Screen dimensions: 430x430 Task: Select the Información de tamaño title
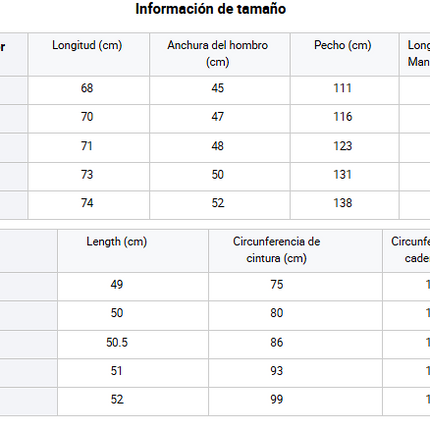click(211, 9)
